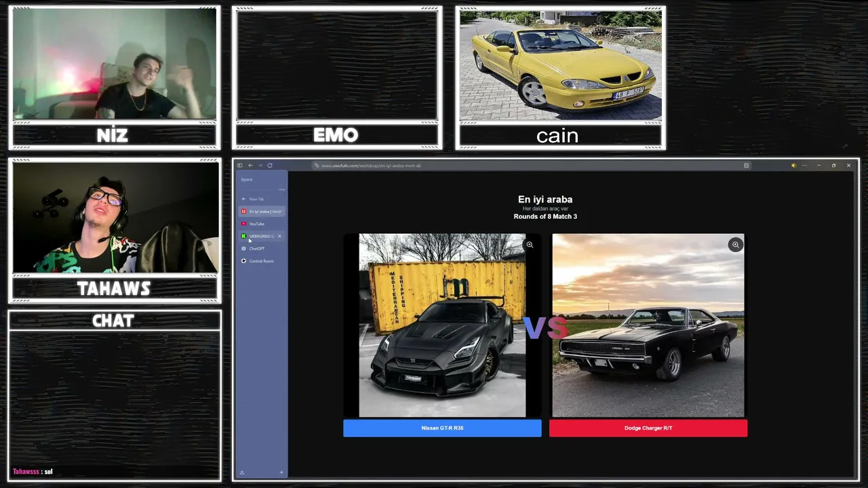Screen dimensions: 868x488
Task: Switch to the ChatGPT sidebar tab
Action: (262, 249)
